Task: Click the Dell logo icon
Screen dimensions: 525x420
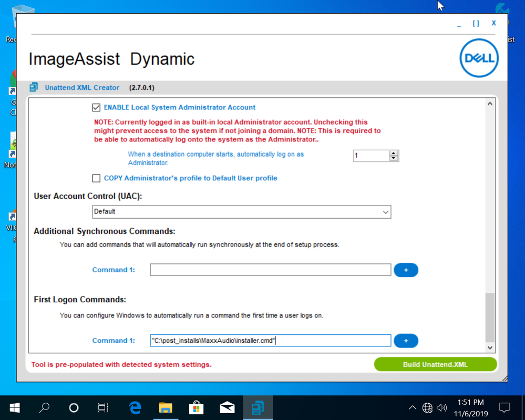Action: pyautogui.click(x=479, y=58)
